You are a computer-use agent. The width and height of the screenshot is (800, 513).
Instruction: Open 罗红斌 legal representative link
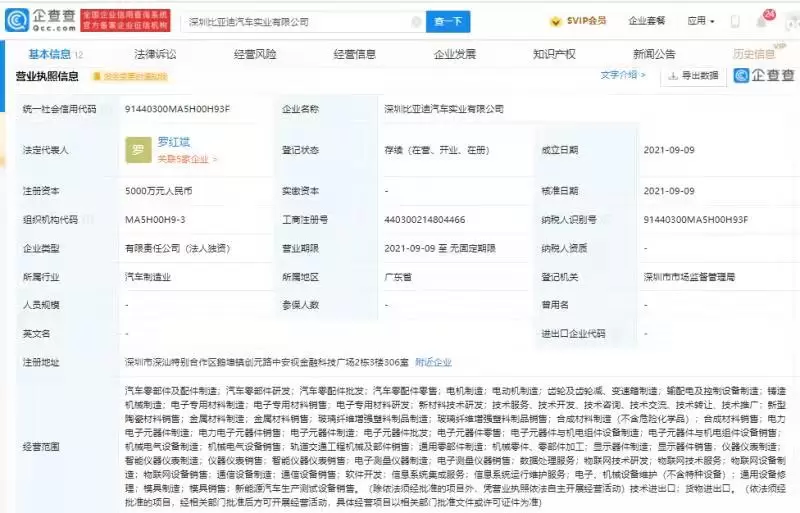(x=173, y=143)
